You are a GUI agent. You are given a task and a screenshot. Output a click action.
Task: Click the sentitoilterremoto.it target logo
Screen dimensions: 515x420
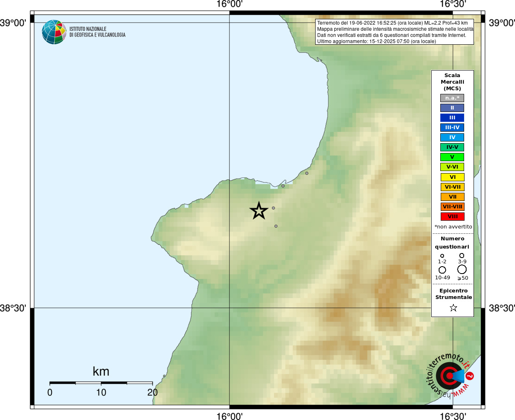click(x=450, y=375)
